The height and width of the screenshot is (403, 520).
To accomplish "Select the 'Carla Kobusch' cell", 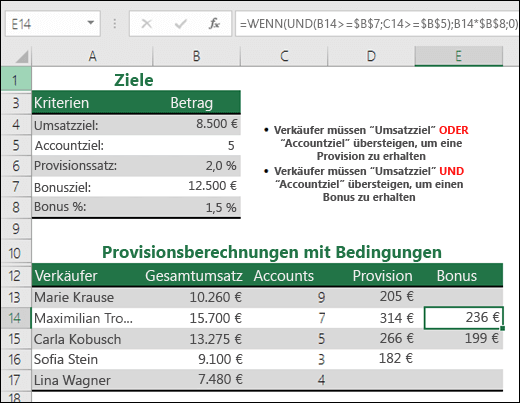I will click(x=92, y=339).
